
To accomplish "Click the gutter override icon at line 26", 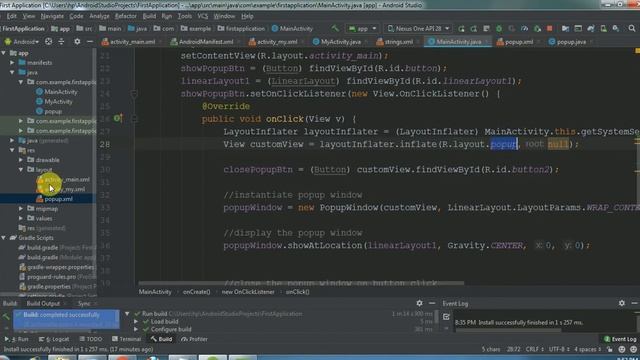I will (x=118, y=118).
